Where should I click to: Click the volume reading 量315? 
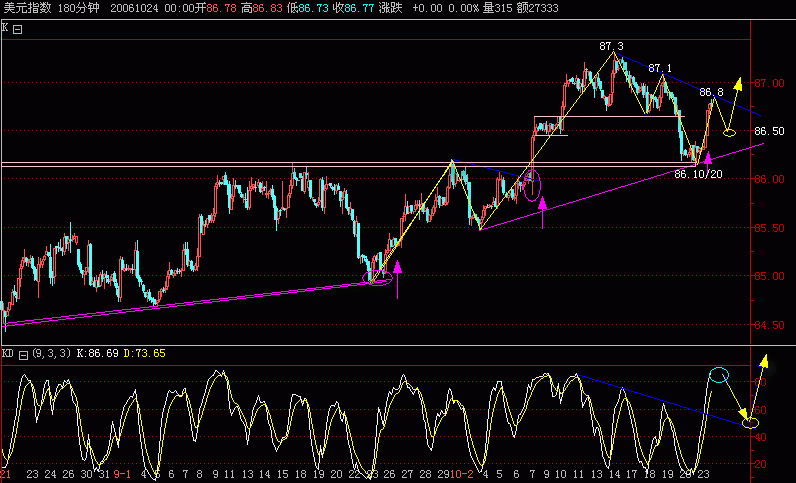click(497, 8)
